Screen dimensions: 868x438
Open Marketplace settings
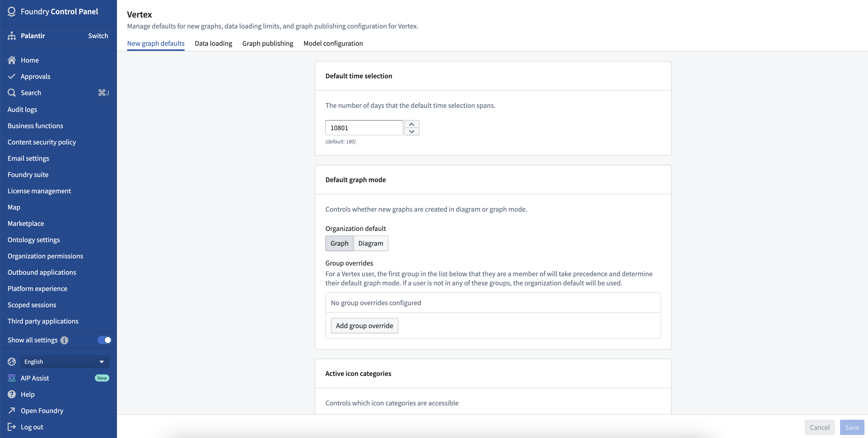click(26, 223)
